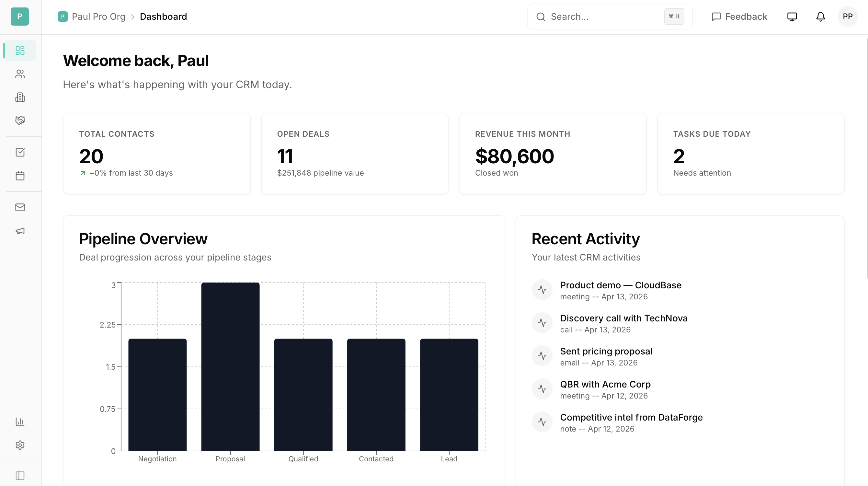868x486 pixels.
Task: Open the Deals handshake icon in sidebar
Action: click(20, 121)
